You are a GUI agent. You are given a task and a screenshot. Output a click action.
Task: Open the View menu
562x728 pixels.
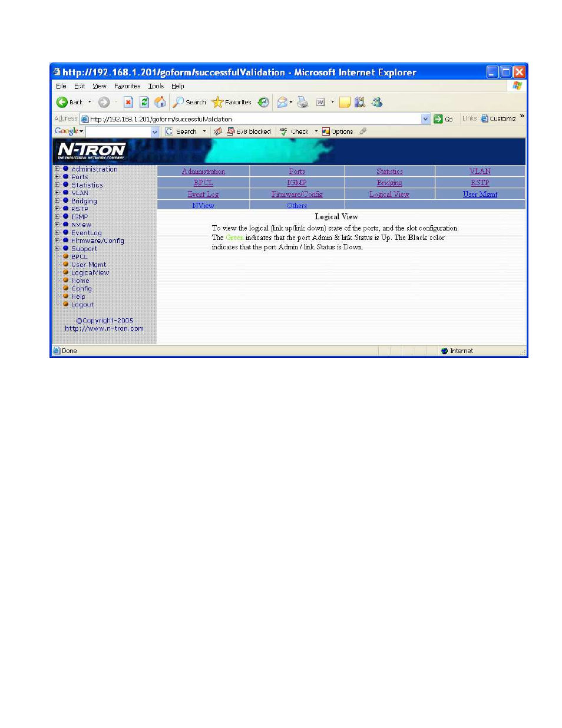coord(100,86)
